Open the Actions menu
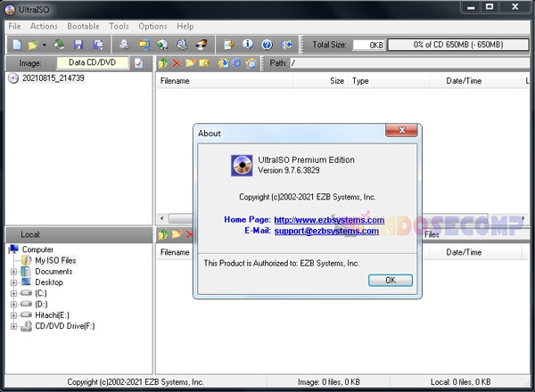535x392 pixels. point(44,26)
